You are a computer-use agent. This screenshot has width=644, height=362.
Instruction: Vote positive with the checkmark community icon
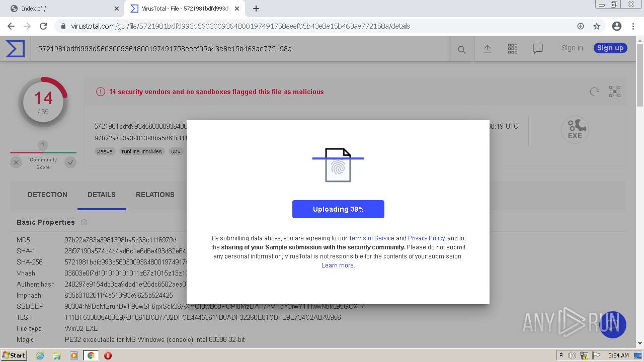(x=70, y=162)
